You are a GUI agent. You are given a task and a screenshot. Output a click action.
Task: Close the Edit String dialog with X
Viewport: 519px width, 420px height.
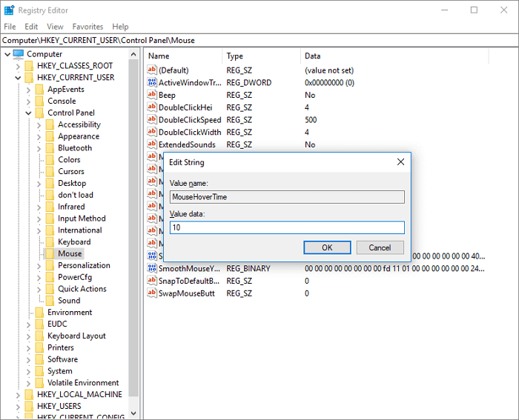400,162
